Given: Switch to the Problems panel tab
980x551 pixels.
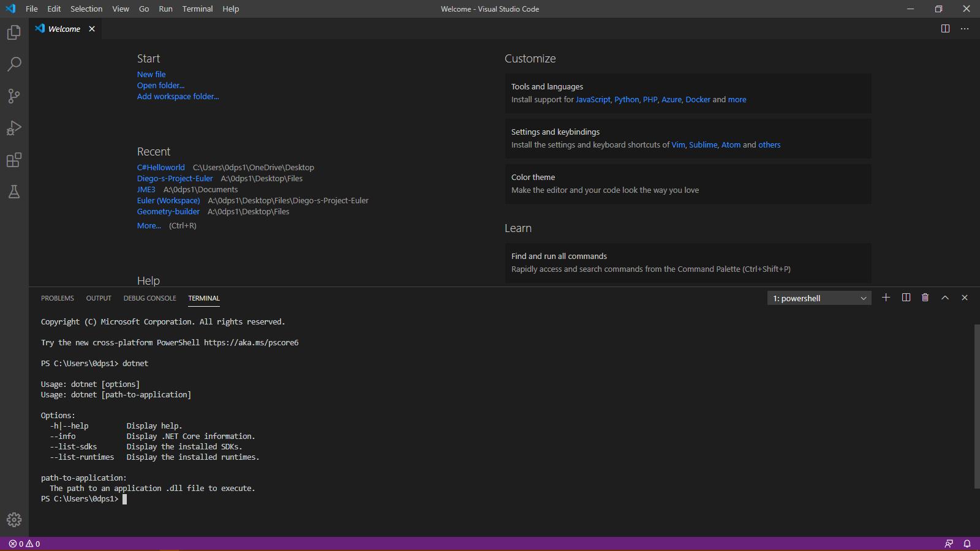Looking at the screenshot, I should coord(58,298).
